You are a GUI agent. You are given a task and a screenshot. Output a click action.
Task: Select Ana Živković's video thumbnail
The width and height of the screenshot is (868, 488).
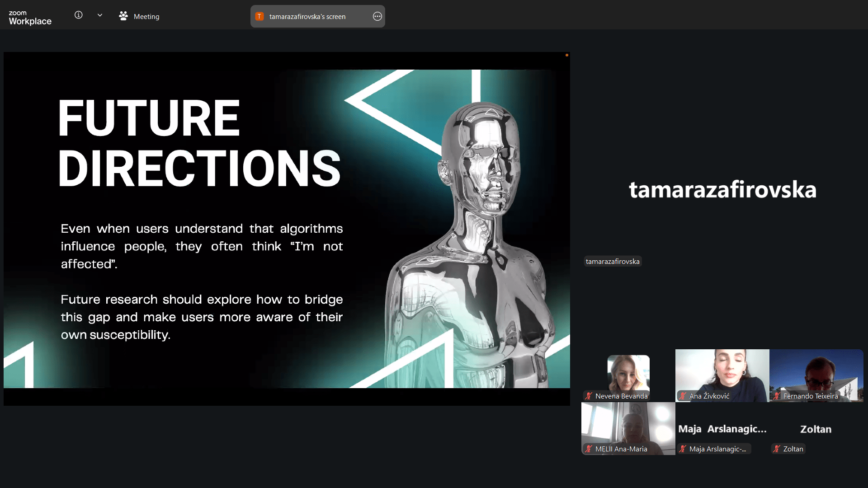pos(722,371)
